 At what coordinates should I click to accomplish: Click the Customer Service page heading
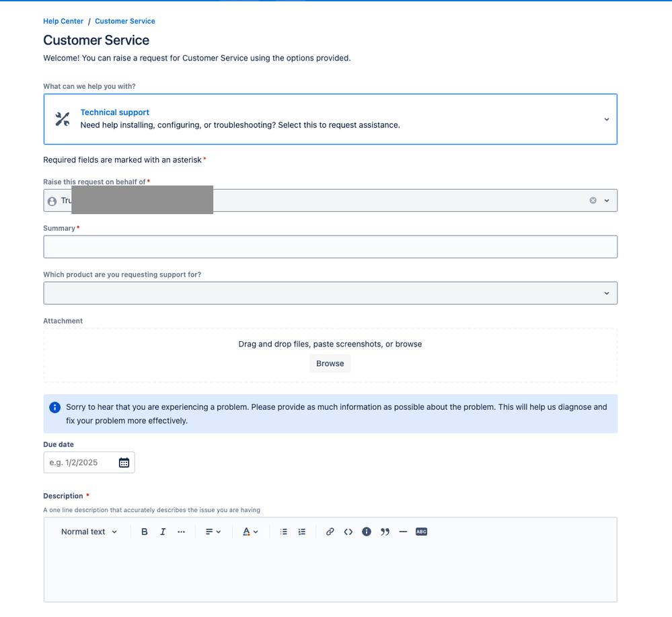96,40
